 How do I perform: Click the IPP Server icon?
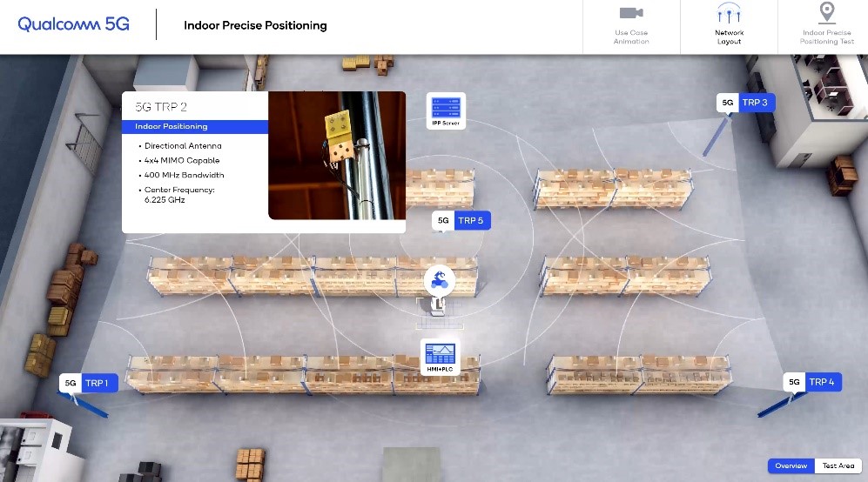(445, 110)
